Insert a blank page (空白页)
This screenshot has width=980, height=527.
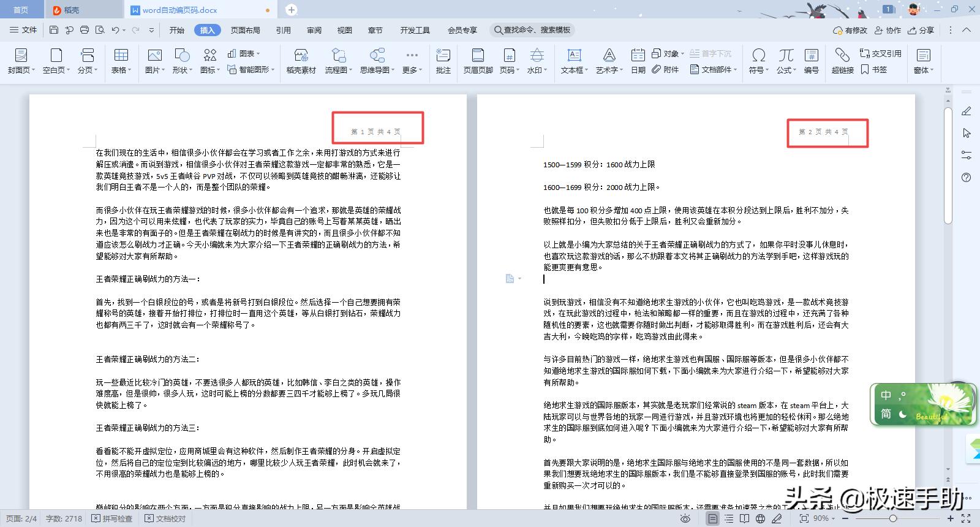point(56,61)
